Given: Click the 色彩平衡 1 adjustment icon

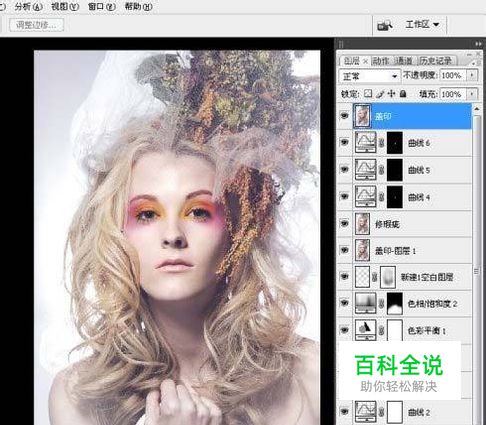Looking at the screenshot, I should pos(365,330).
